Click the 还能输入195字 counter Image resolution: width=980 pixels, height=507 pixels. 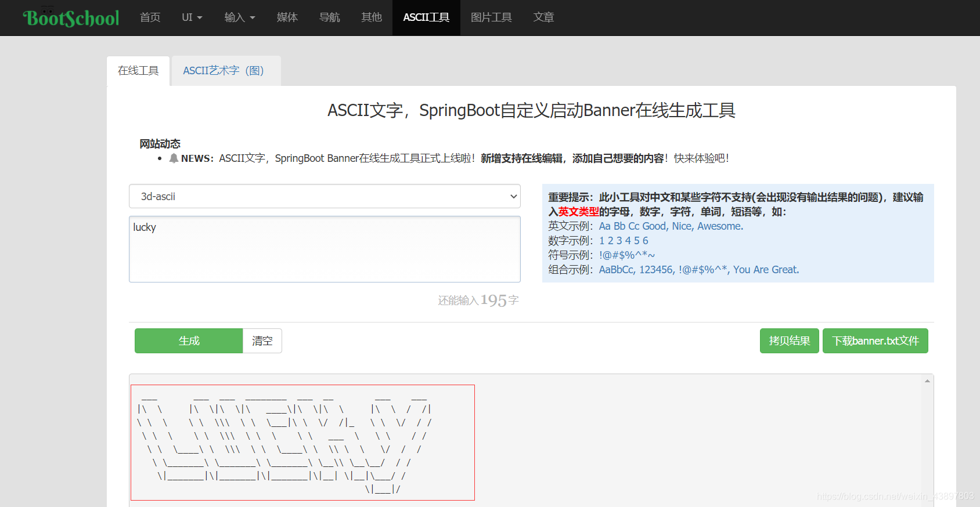click(x=478, y=300)
